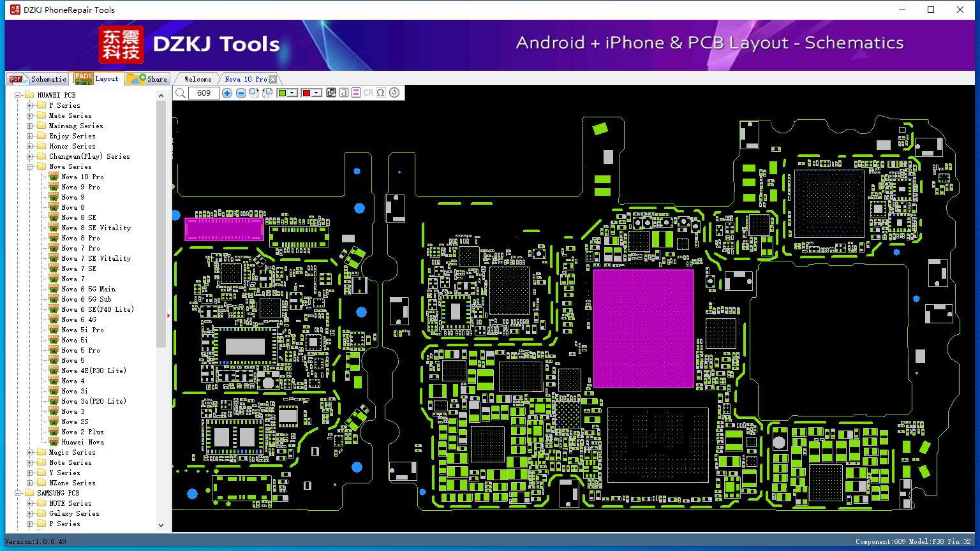Click the omega symbol toolbar icon

pyautogui.click(x=381, y=92)
